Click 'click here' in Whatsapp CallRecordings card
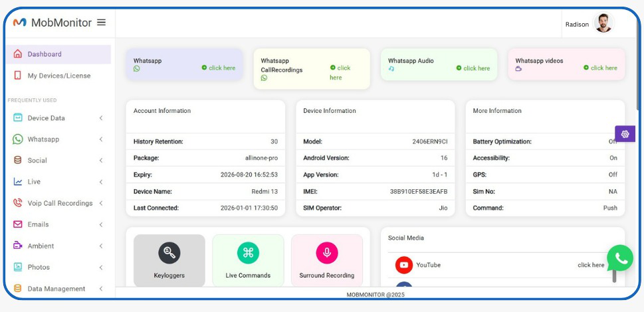This screenshot has width=644, height=312. pos(340,72)
